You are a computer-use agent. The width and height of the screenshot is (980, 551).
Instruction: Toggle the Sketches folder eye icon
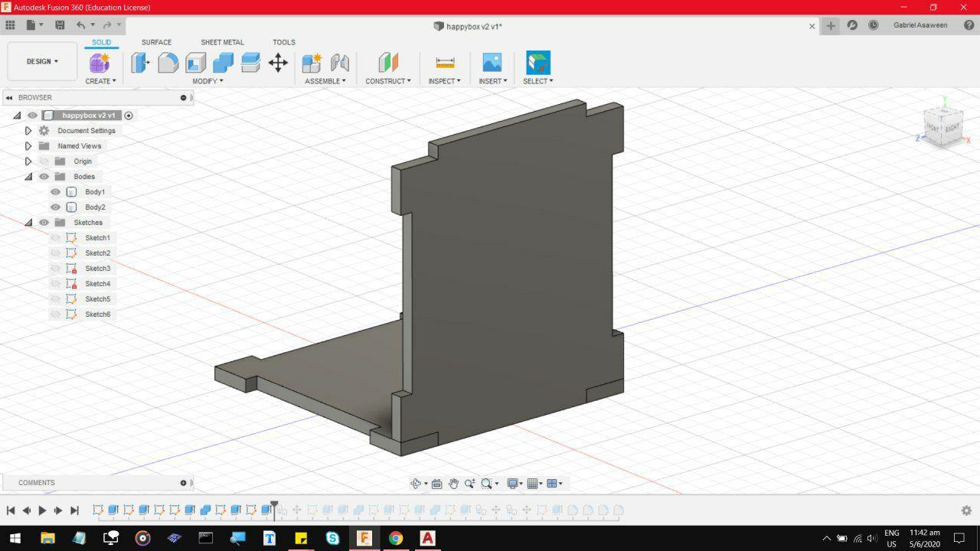[44, 223]
